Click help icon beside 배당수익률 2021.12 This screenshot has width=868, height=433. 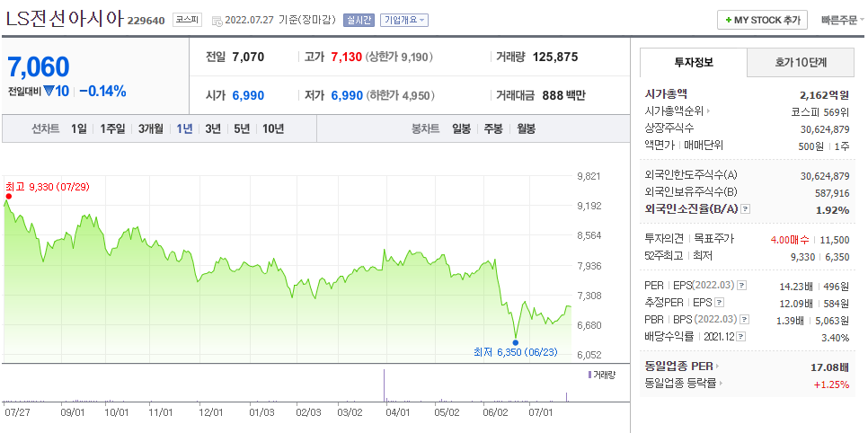pos(740,337)
